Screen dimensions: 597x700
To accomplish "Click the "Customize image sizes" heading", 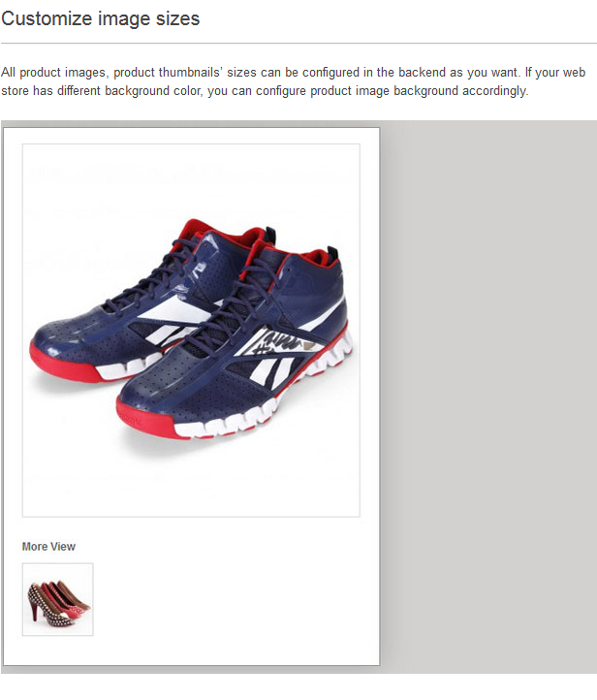I will click(101, 18).
